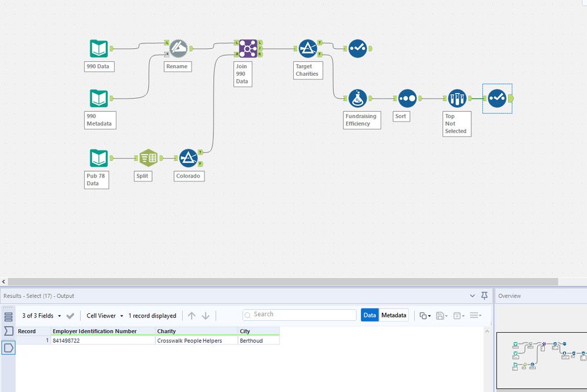Select the Split text-to-columns tool icon
587x392 pixels.
[x=149, y=158]
